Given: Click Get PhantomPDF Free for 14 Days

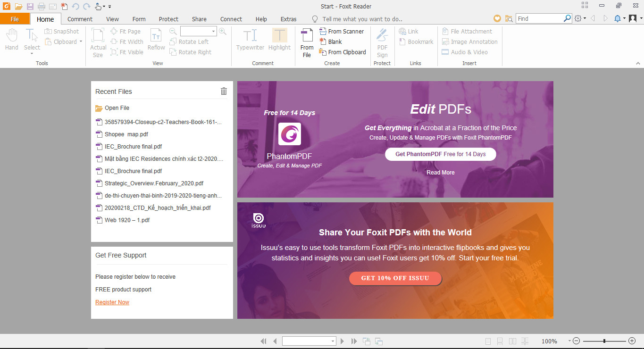Looking at the screenshot, I should tap(440, 154).
